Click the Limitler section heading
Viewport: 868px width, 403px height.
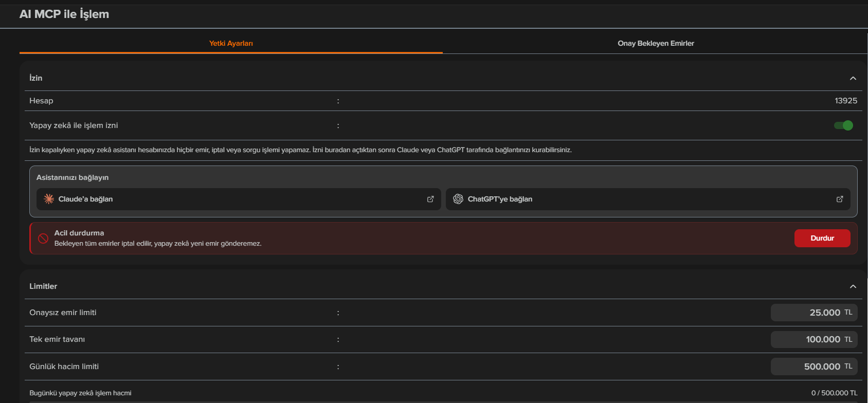click(x=43, y=286)
